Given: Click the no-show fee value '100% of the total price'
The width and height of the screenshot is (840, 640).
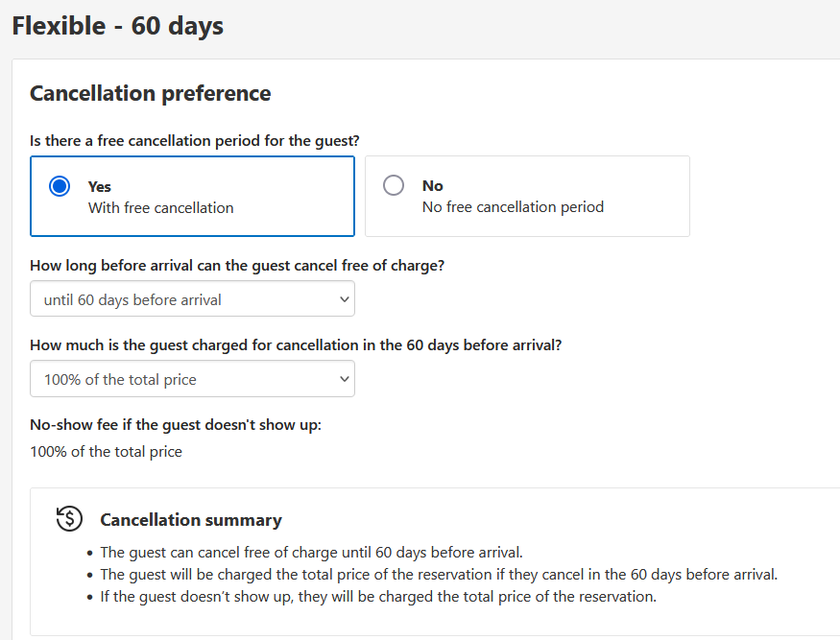Looking at the screenshot, I should (x=106, y=451).
